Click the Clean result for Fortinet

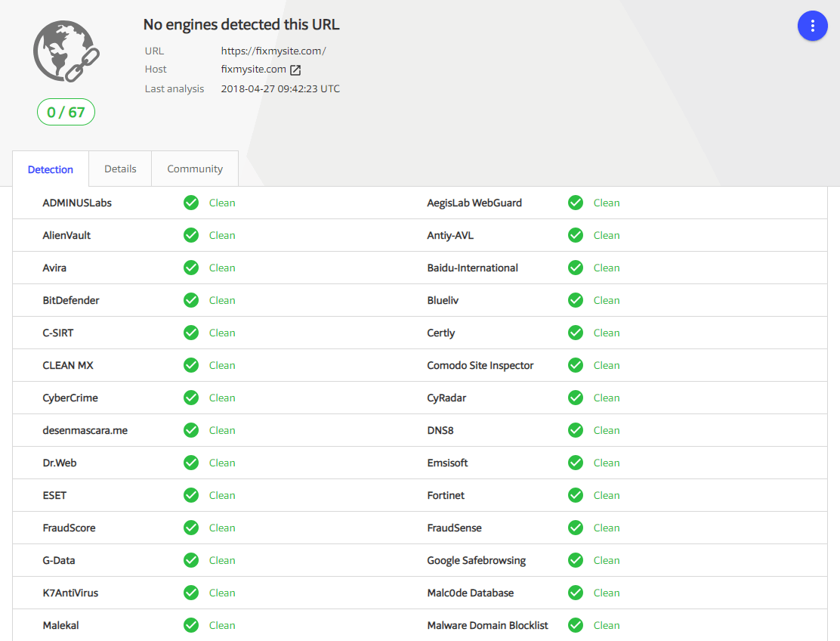point(607,495)
